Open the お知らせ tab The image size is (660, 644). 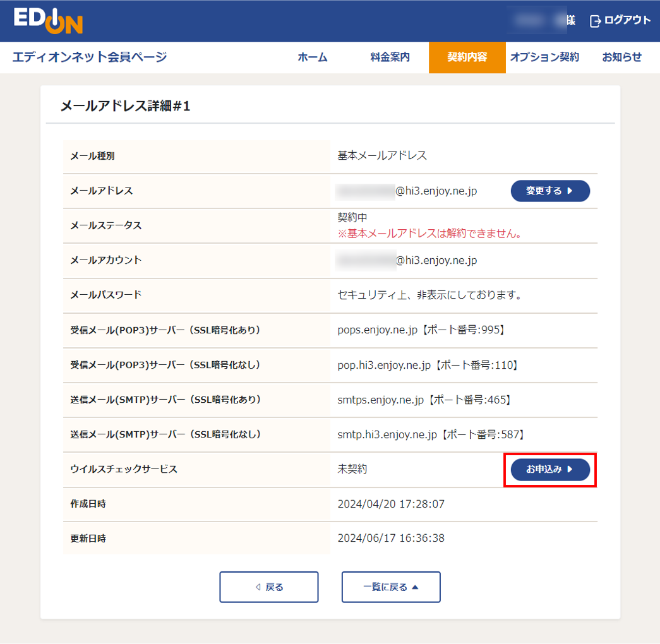click(x=621, y=57)
